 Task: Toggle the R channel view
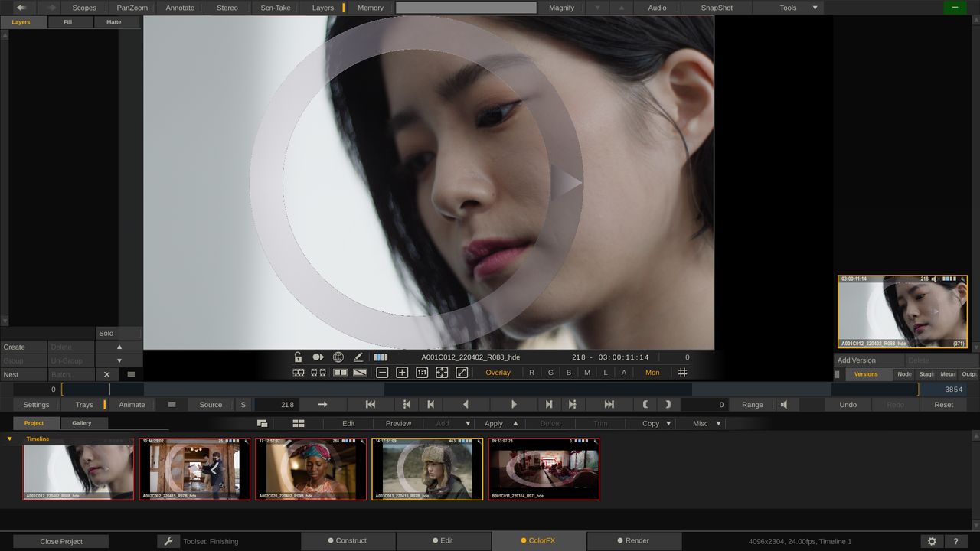(532, 373)
